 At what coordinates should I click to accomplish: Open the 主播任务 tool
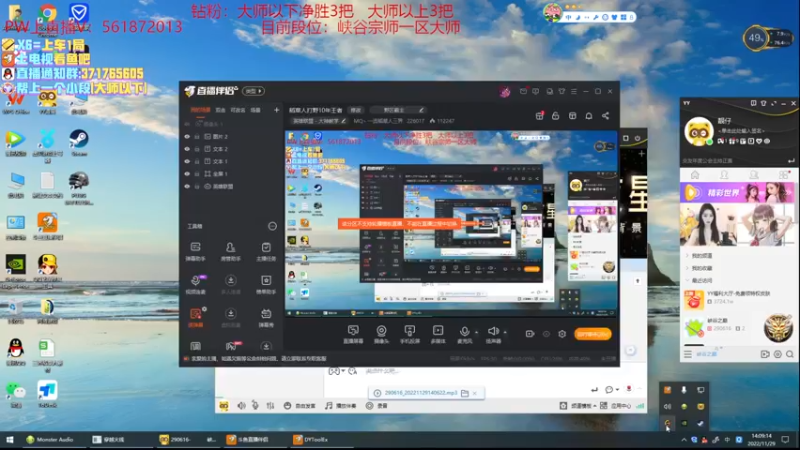click(x=266, y=252)
